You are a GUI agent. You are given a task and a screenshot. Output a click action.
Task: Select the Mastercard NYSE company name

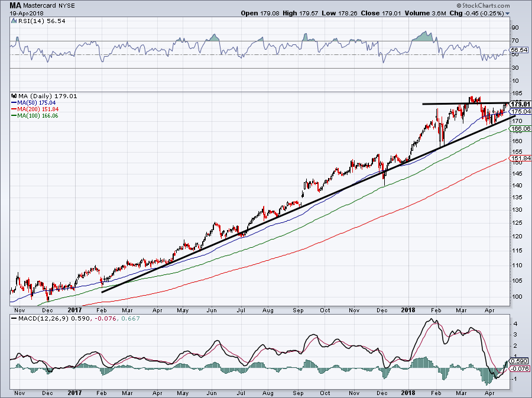(x=49, y=5)
